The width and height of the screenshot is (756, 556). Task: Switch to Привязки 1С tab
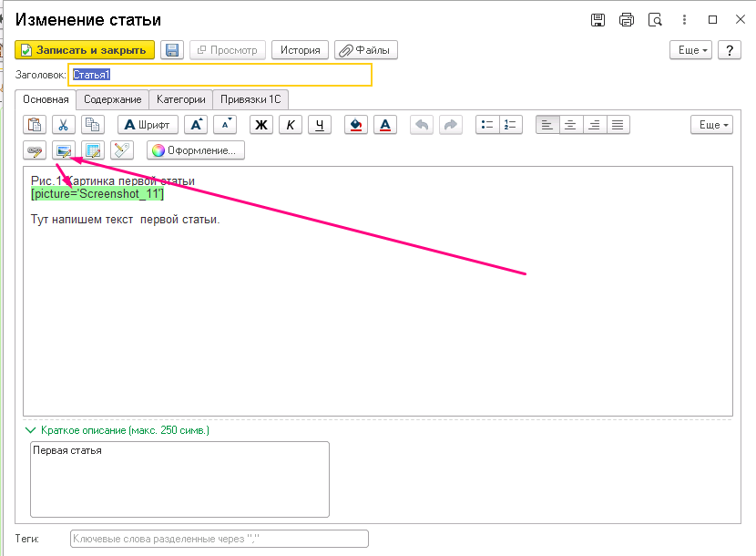pos(250,99)
